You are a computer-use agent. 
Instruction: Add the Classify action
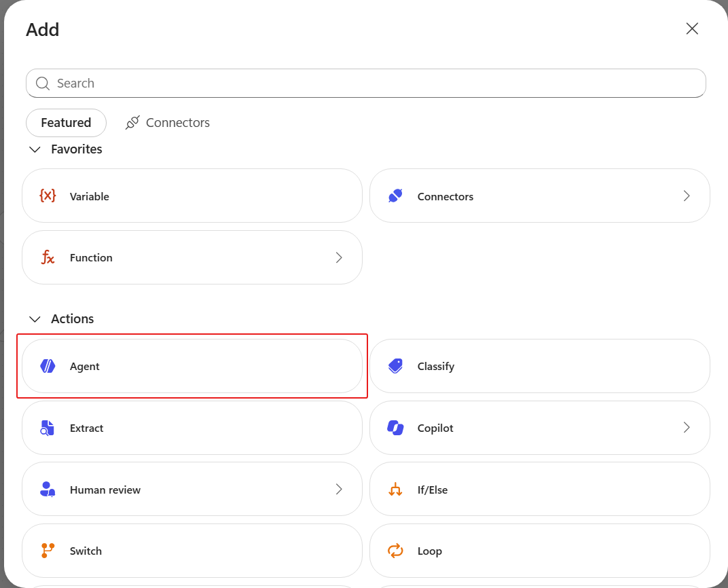pyautogui.click(x=539, y=366)
